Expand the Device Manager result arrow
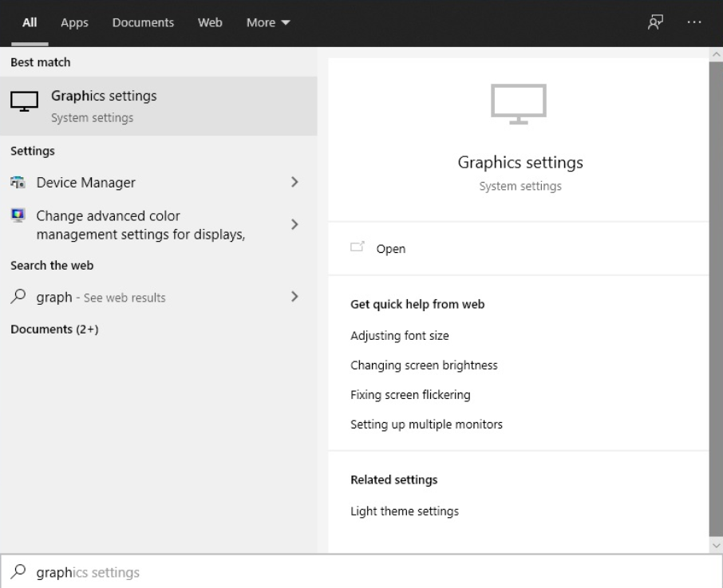 point(294,183)
